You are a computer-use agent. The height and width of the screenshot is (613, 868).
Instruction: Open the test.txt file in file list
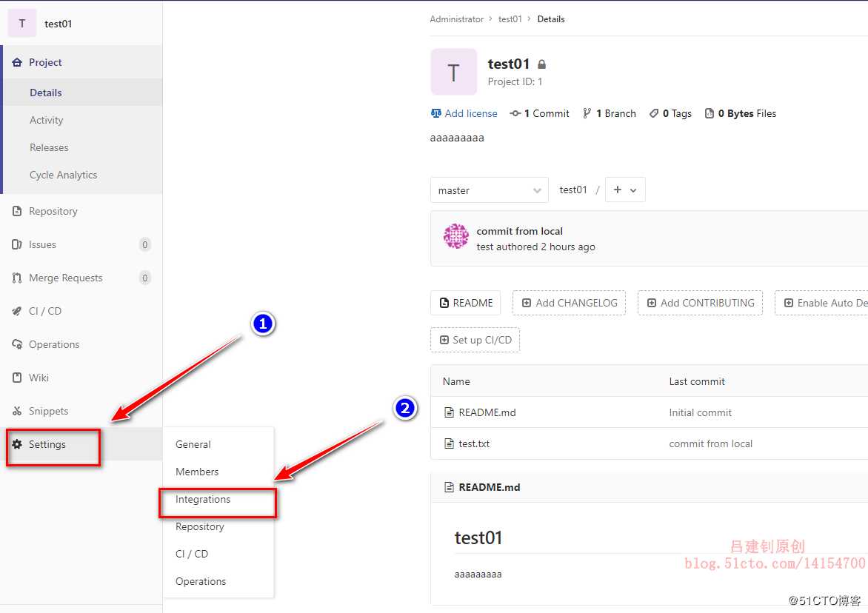pos(474,443)
